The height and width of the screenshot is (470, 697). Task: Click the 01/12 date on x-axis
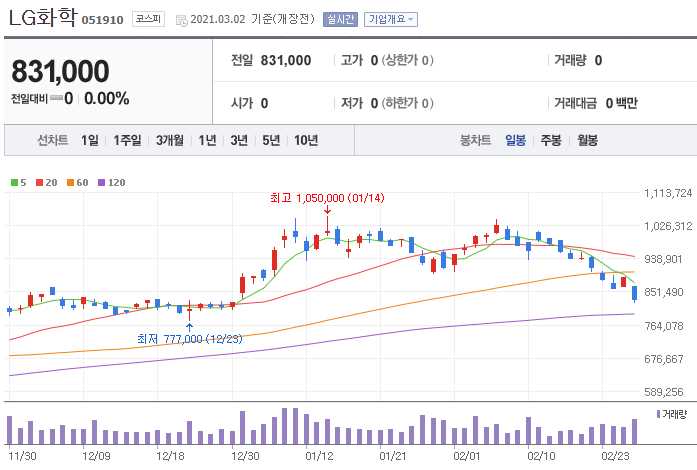point(319,456)
